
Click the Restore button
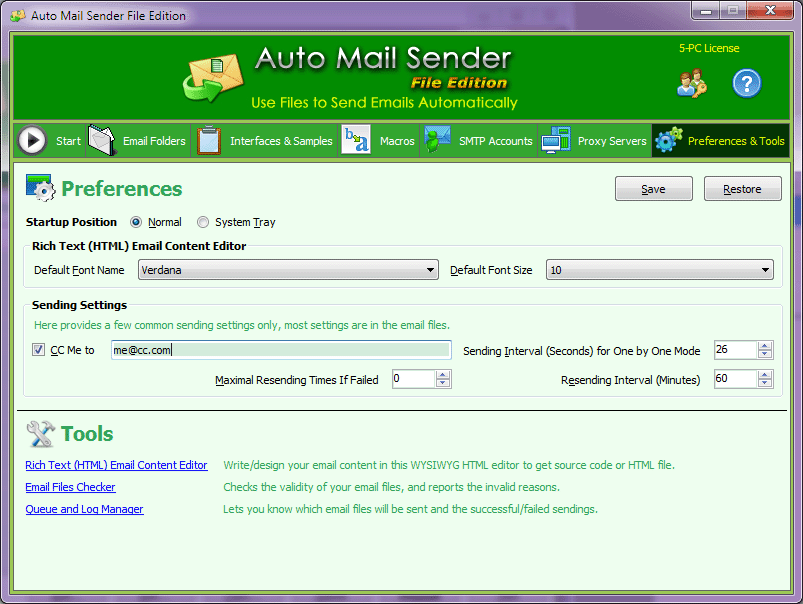742,189
